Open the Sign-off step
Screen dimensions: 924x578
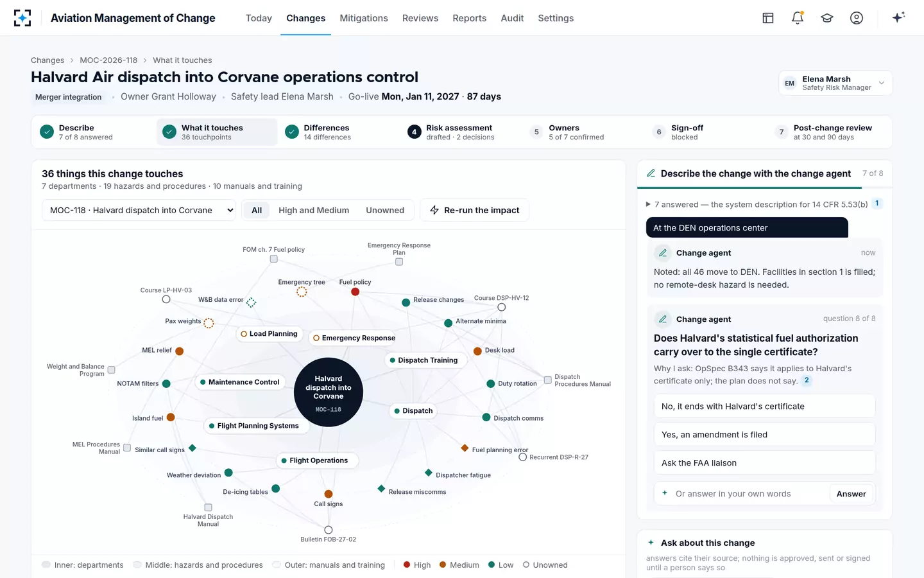click(x=708, y=132)
